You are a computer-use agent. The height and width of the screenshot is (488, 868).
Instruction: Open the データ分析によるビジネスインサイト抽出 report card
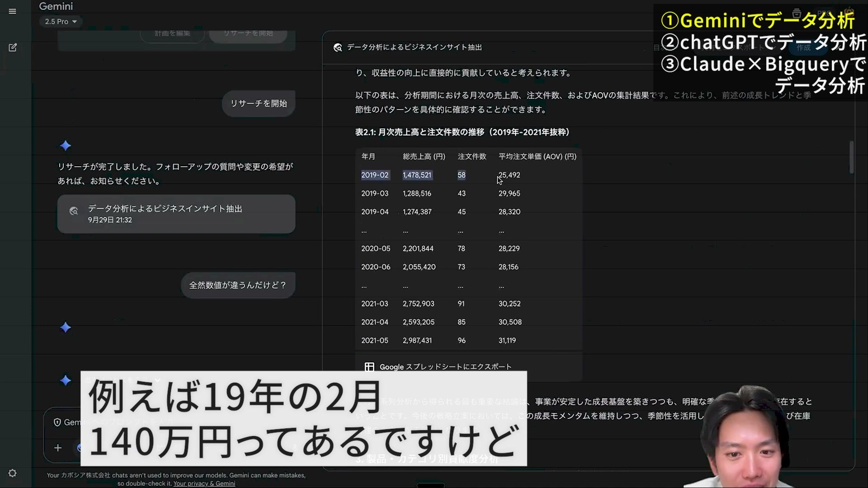pyautogui.click(x=176, y=214)
